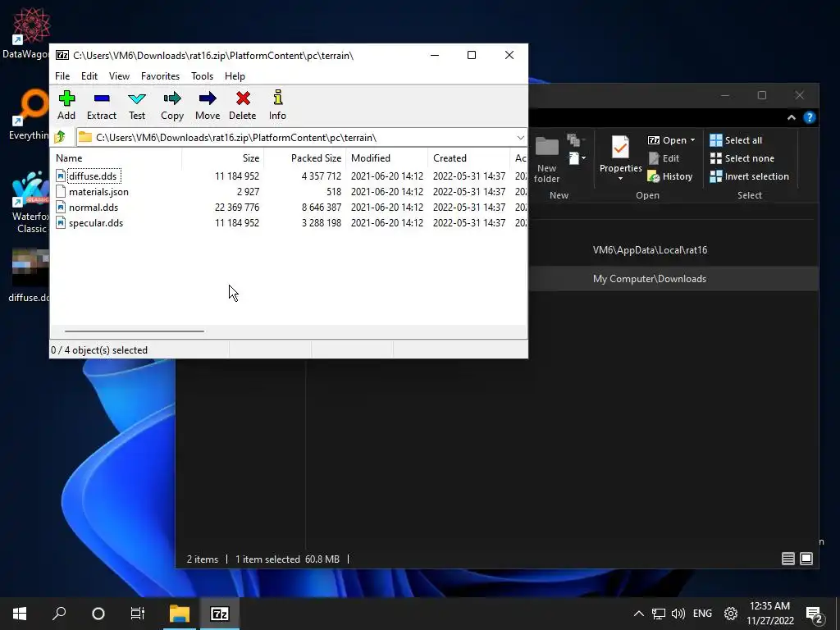
Task: Click Select none in Explorer
Action: pos(742,158)
